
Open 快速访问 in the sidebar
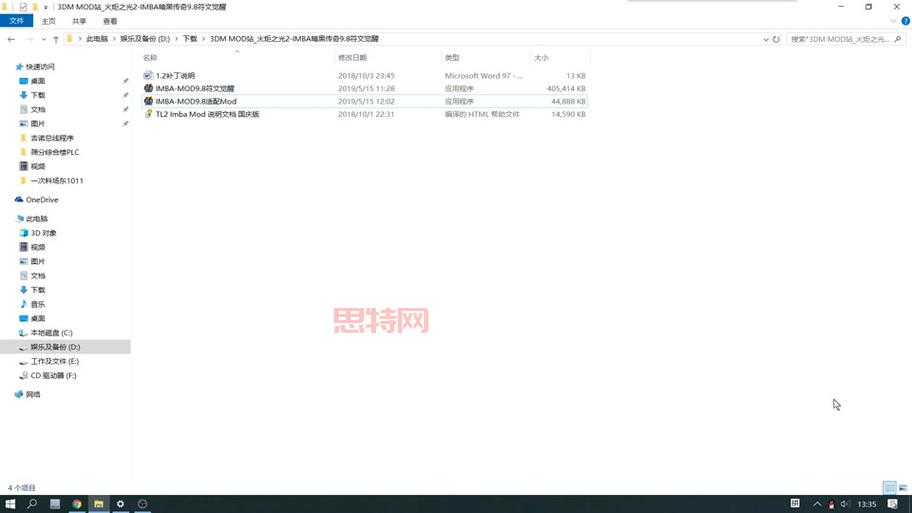(40, 67)
